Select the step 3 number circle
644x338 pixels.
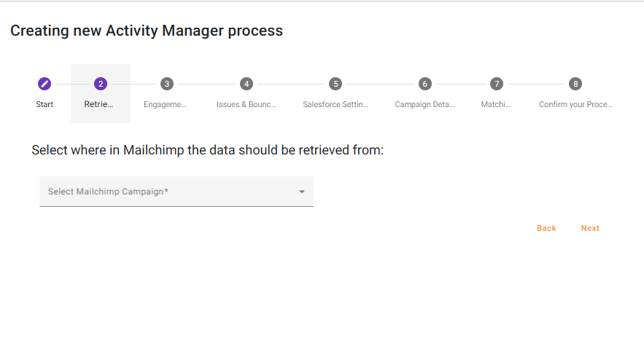[167, 84]
